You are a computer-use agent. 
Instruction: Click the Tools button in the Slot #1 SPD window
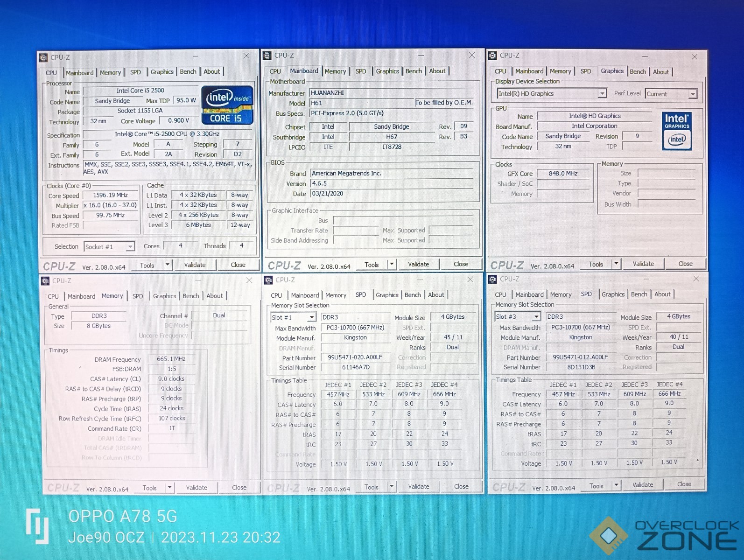[372, 487]
